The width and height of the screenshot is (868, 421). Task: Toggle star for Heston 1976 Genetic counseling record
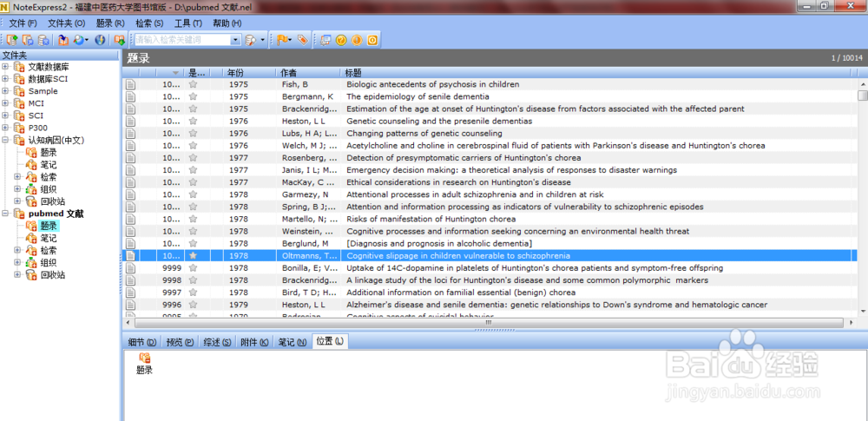(193, 121)
